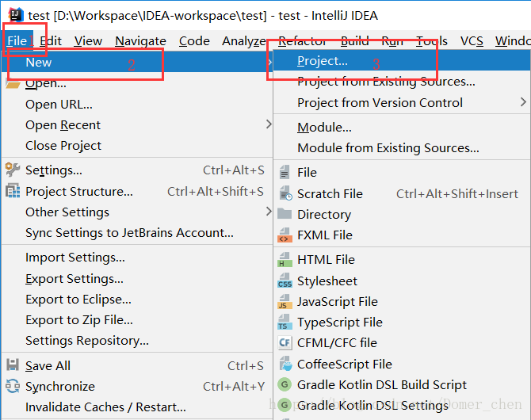Image resolution: width=531 pixels, height=420 pixels.
Task: Click the Synchronize arrows icon
Action: pos(13,386)
